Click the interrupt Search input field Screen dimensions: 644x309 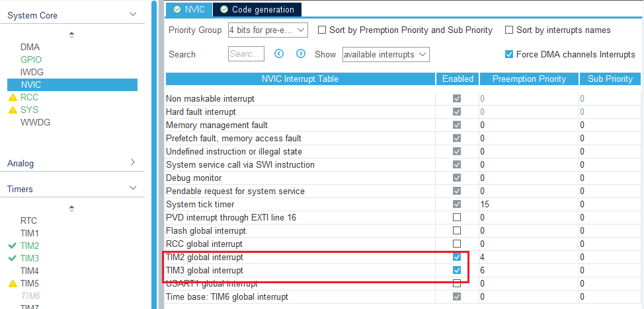pos(246,54)
